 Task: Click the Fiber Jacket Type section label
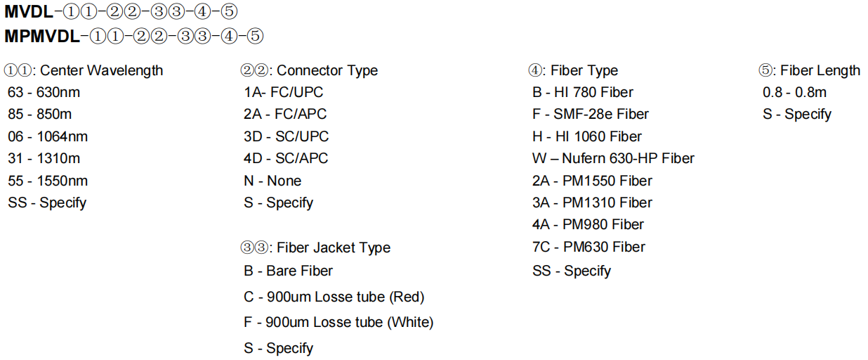[315, 247]
